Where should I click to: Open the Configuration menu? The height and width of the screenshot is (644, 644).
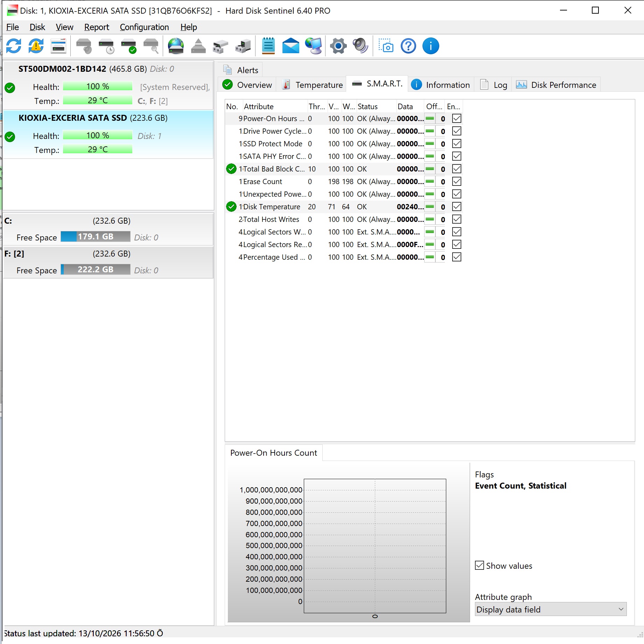(144, 27)
